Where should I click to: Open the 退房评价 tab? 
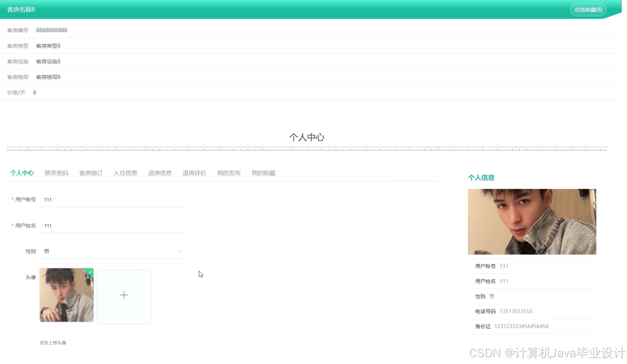click(x=194, y=173)
